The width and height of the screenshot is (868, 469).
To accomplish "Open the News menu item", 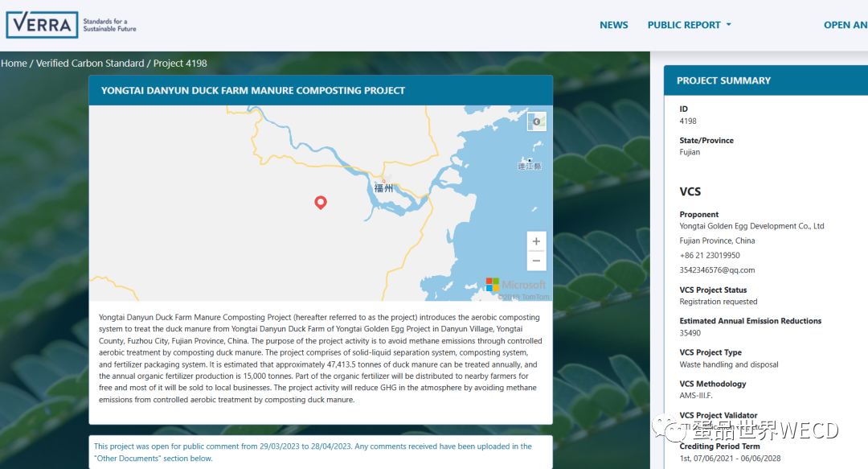I will (x=613, y=25).
